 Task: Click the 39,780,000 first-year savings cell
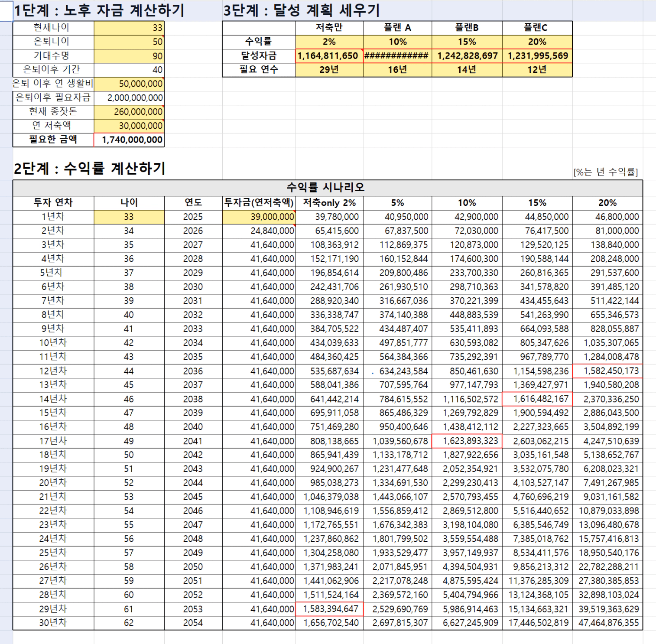pyautogui.click(x=329, y=217)
